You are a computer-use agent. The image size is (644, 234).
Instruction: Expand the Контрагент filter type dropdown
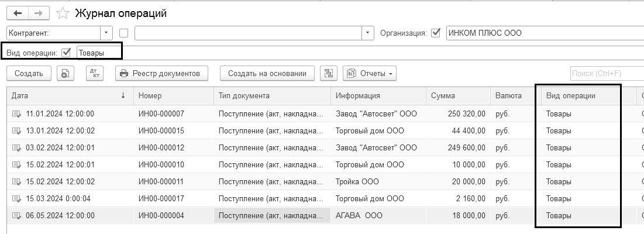click(x=106, y=33)
